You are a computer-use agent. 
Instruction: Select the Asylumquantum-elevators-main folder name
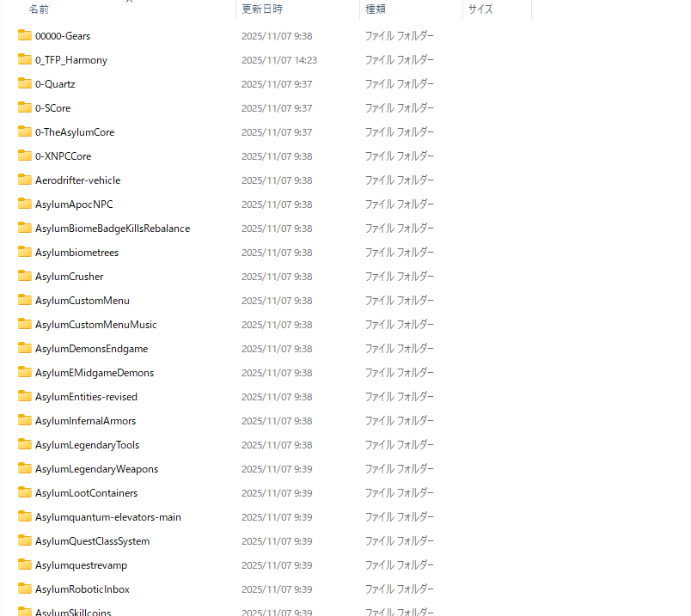point(108,517)
